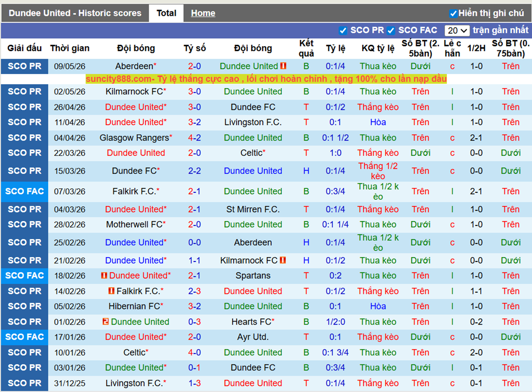The width and height of the screenshot is (532, 392).
Task: Click Dundee FC on 26/04/26 row
Action: click(x=253, y=107)
